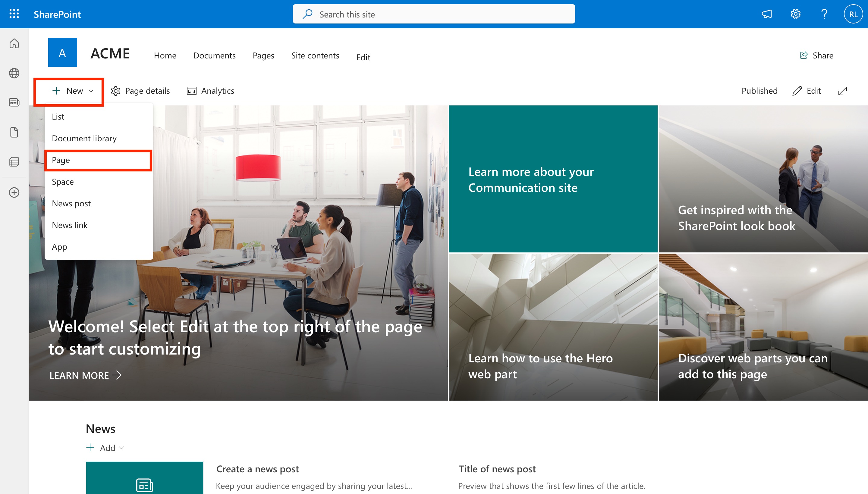Click the Create plus circle icon

click(14, 192)
